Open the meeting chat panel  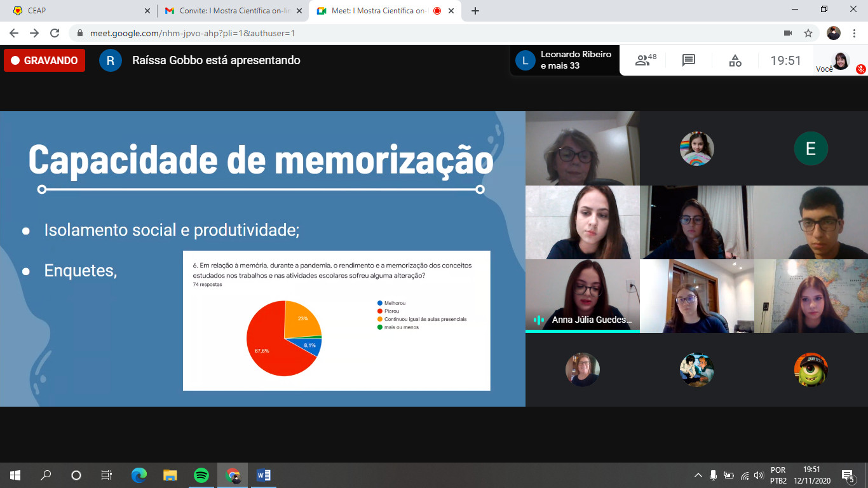click(689, 60)
